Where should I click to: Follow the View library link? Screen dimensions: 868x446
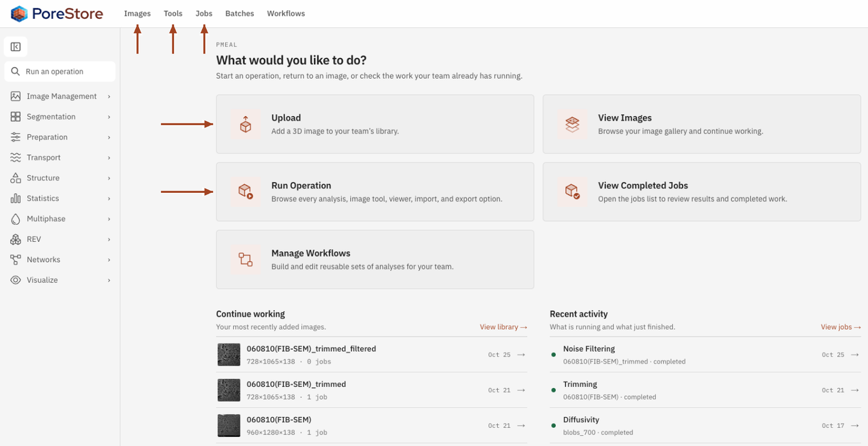coord(503,327)
